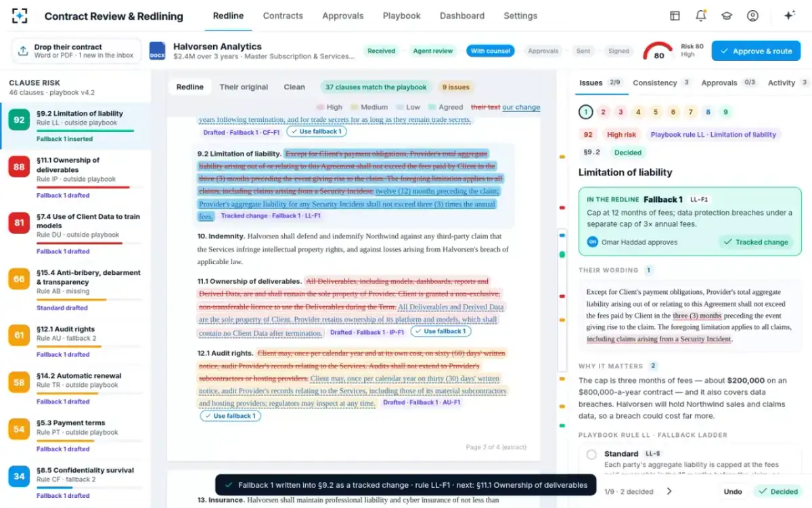Open the user profile icon
This screenshot has width=812, height=508.
point(752,16)
